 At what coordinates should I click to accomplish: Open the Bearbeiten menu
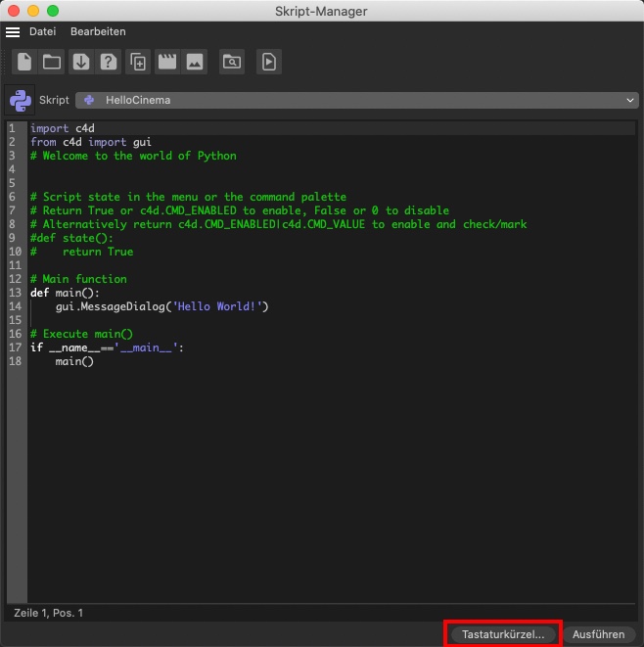(98, 32)
